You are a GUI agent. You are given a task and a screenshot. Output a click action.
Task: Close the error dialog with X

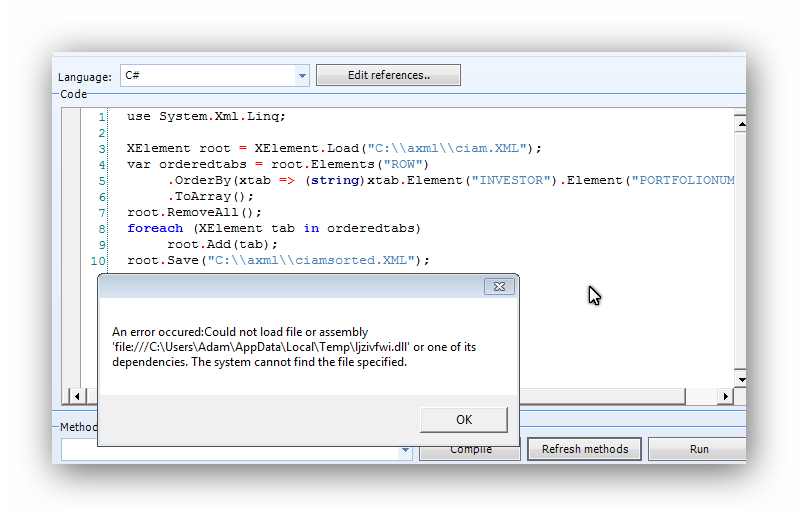click(499, 287)
